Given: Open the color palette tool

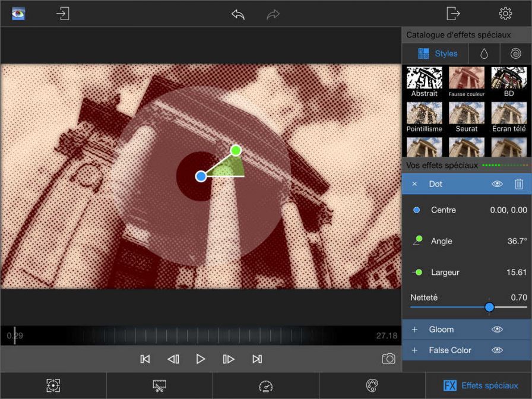Looking at the screenshot, I should 372,386.
